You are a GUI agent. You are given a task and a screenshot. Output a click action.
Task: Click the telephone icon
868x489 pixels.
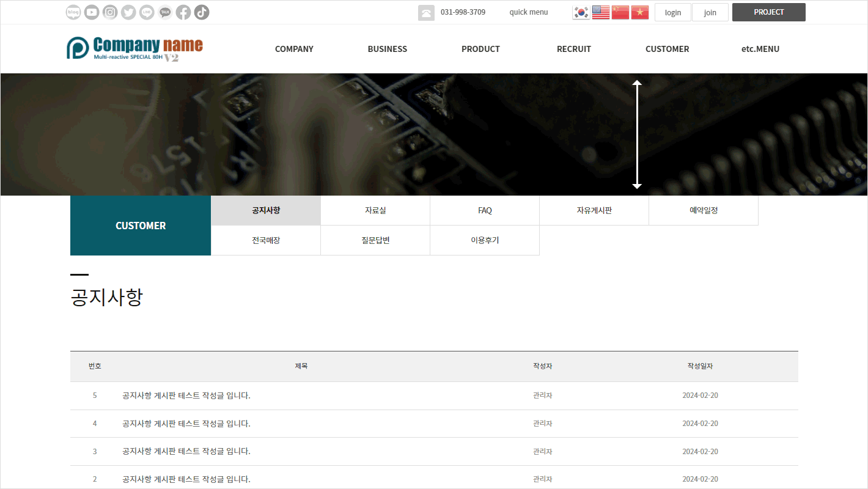(x=426, y=12)
